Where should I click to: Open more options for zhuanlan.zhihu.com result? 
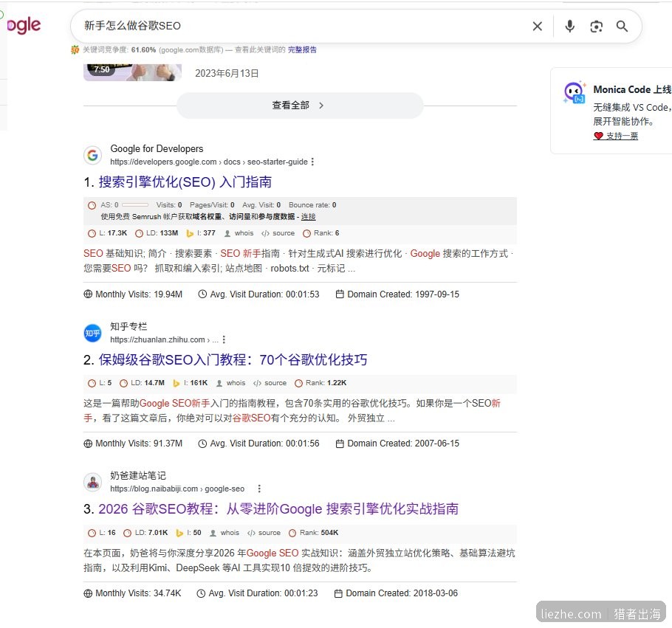224,339
